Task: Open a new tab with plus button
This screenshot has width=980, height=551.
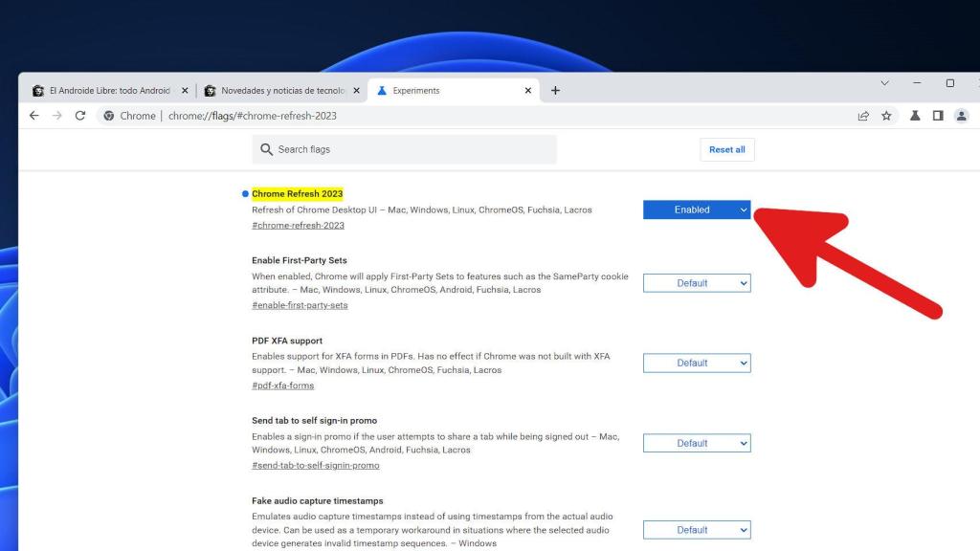Action: (x=555, y=91)
